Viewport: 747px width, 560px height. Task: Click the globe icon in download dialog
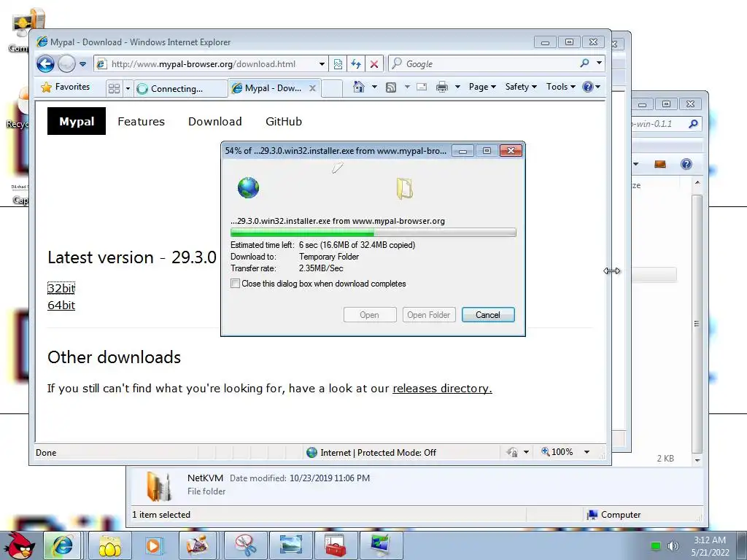(x=248, y=187)
